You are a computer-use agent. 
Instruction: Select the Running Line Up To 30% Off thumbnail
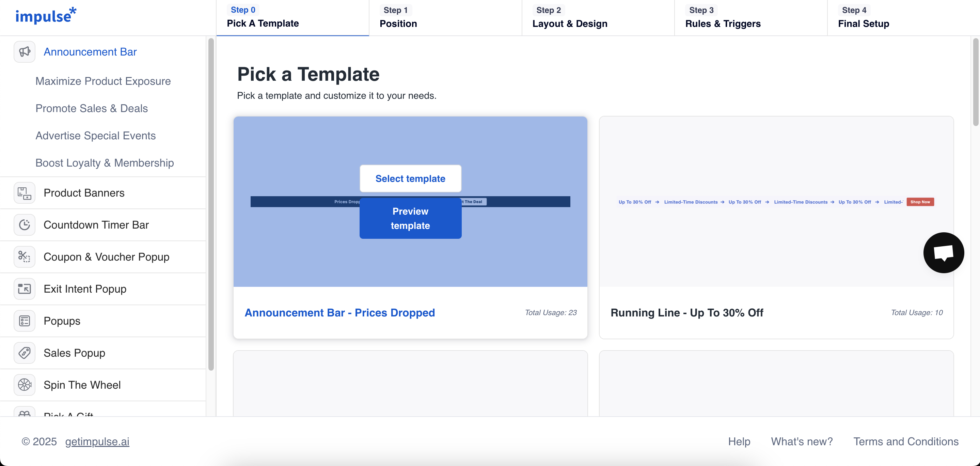776,202
